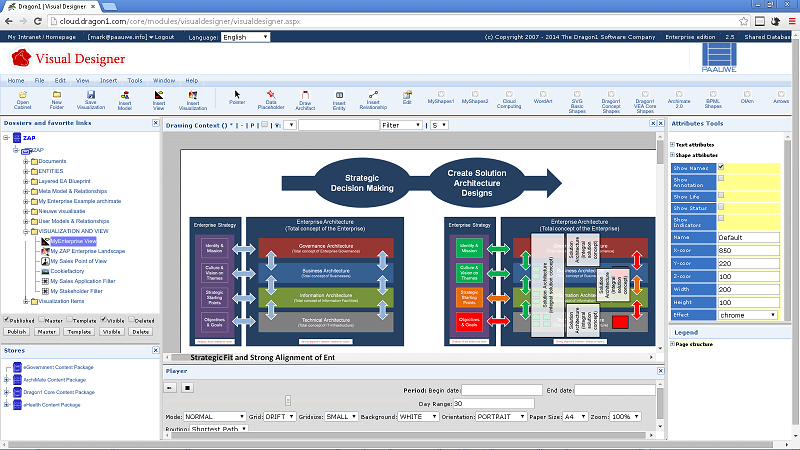Open the Filter dropdown

tap(401, 125)
